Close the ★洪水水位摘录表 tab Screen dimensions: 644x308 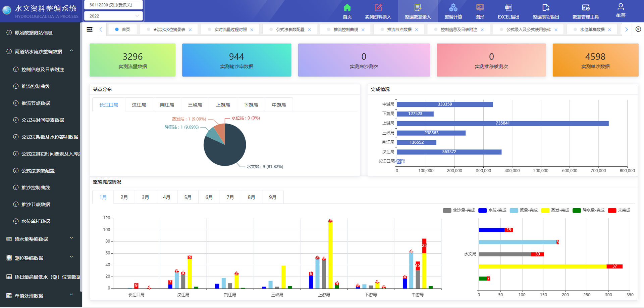190,30
